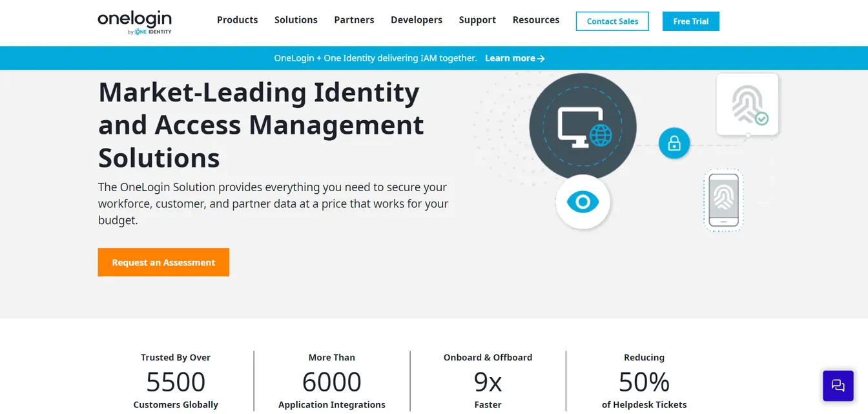Click the '9x' faster statistic
Screen dimensions: 868x414
point(488,382)
